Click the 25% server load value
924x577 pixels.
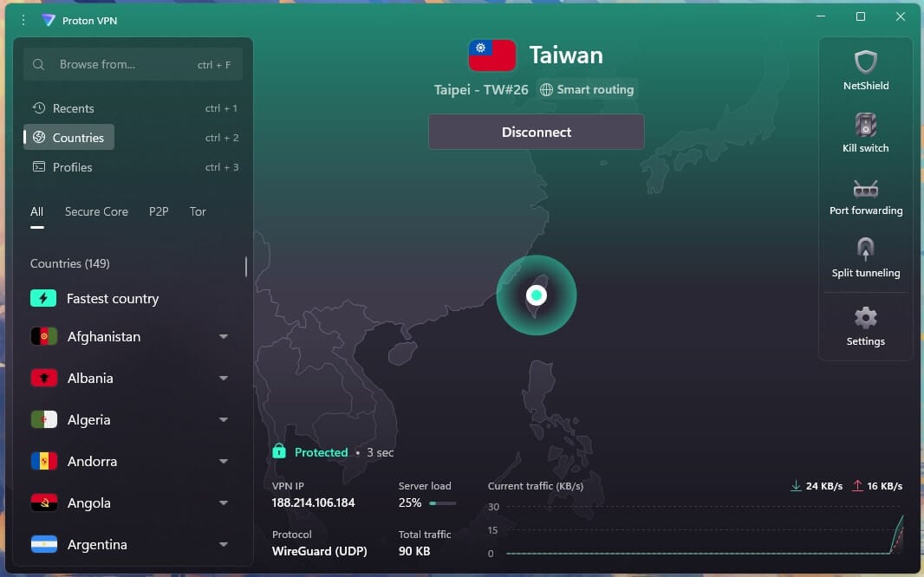pos(409,502)
